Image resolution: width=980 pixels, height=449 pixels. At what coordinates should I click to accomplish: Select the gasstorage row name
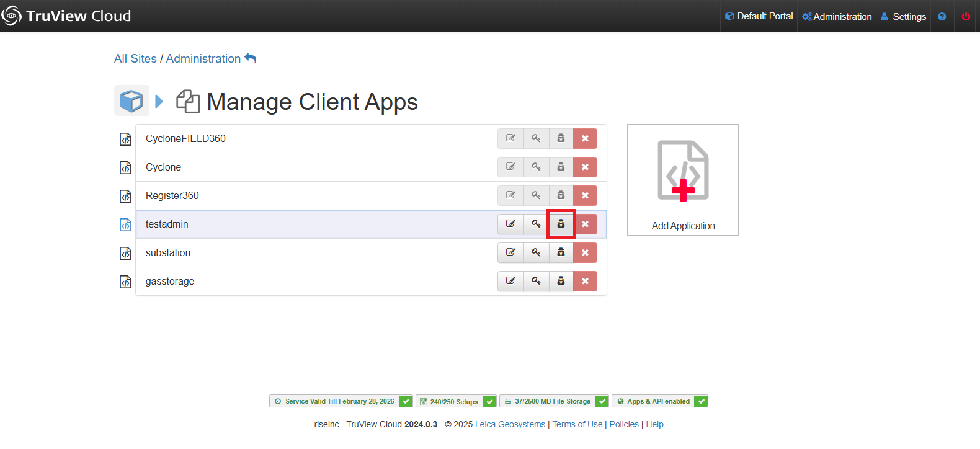click(170, 281)
